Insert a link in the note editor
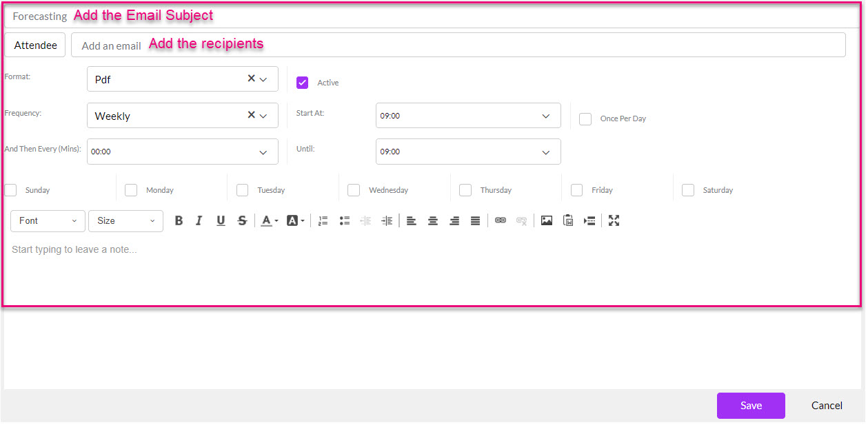868x425 pixels. coord(500,220)
